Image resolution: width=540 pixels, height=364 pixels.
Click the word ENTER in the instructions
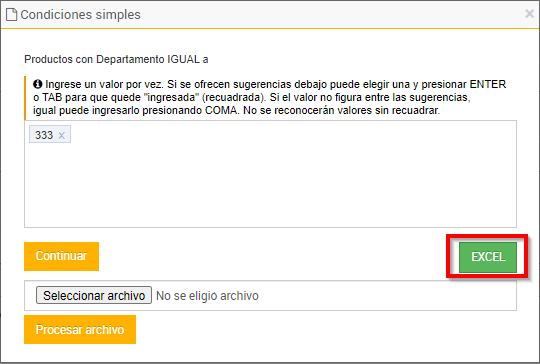click(x=488, y=84)
